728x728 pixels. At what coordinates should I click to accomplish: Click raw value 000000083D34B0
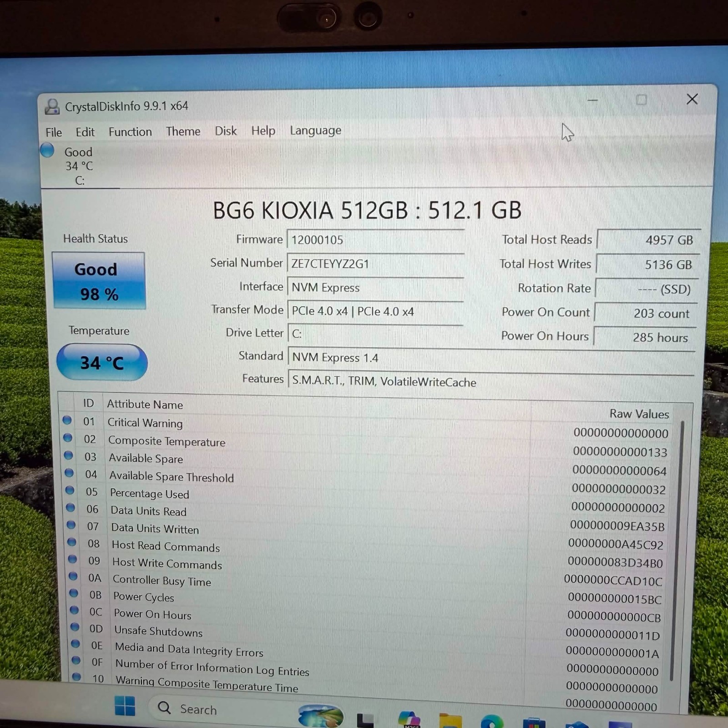click(615, 562)
